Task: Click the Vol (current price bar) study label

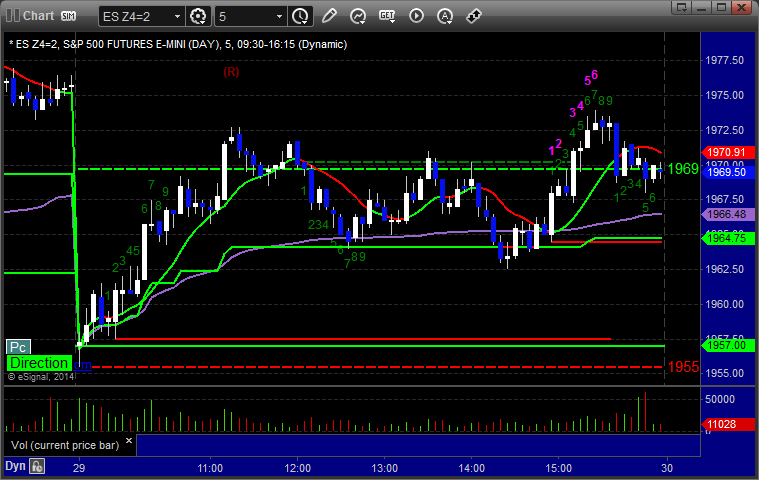Action: tap(65, 445)
